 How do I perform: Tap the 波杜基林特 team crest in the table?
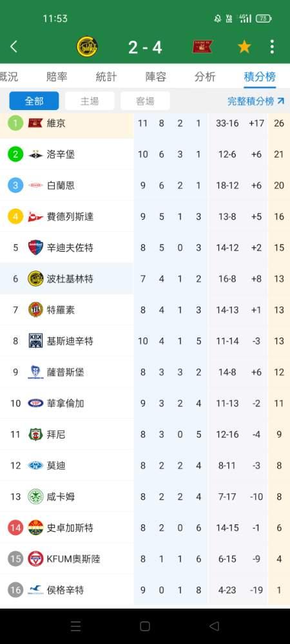click(x=35, y=279)
